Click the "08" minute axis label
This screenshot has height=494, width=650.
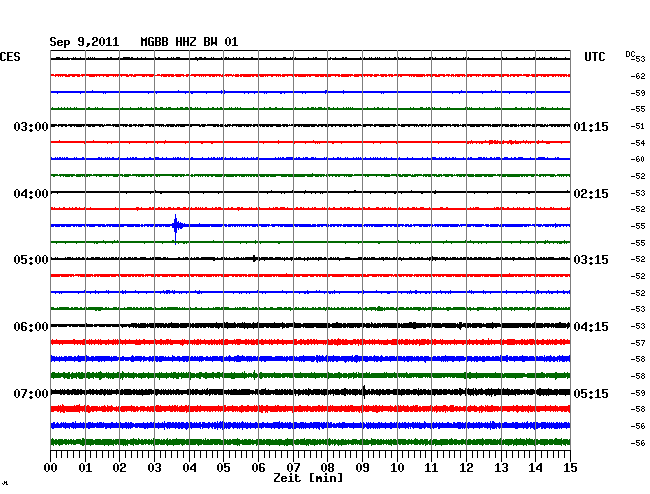pos(327,468)
